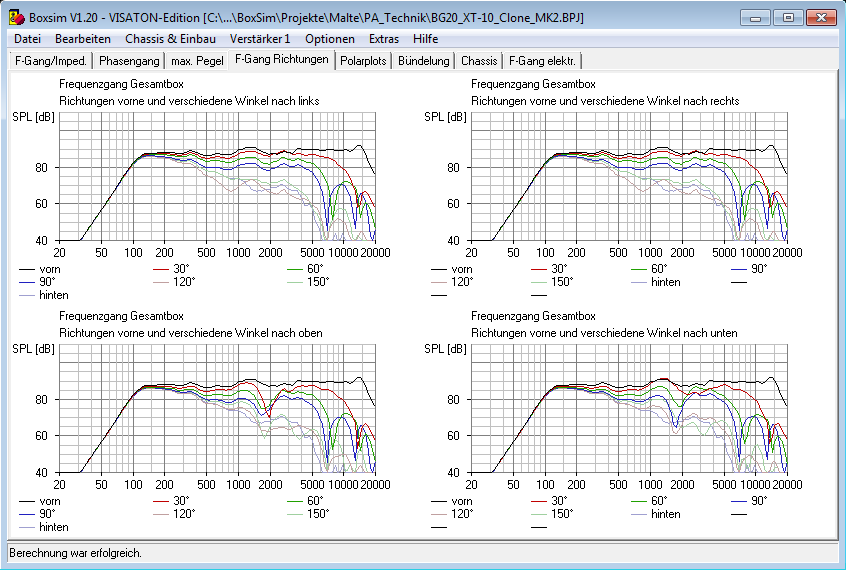Image resolution: width=846 pixels, height=570 pixels.
Task: Open the Datei menu
Action: [x=27, y=38]
